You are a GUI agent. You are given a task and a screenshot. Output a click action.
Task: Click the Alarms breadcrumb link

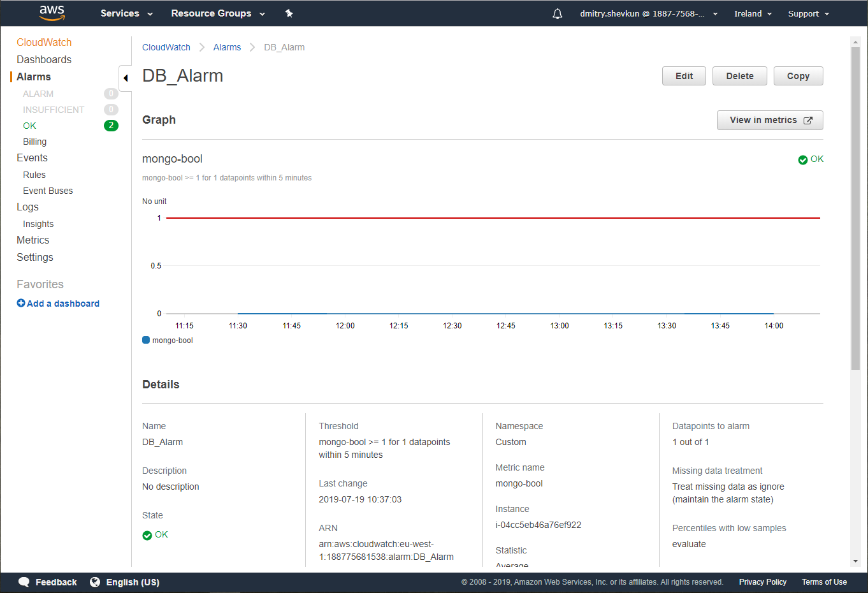[227, 47]
